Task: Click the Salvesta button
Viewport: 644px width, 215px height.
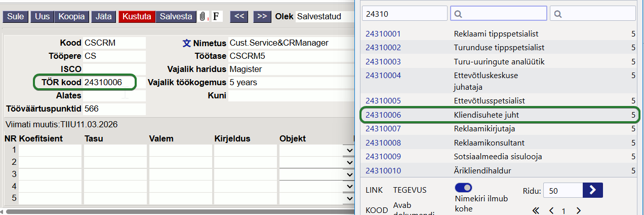Action: point(176,16)
